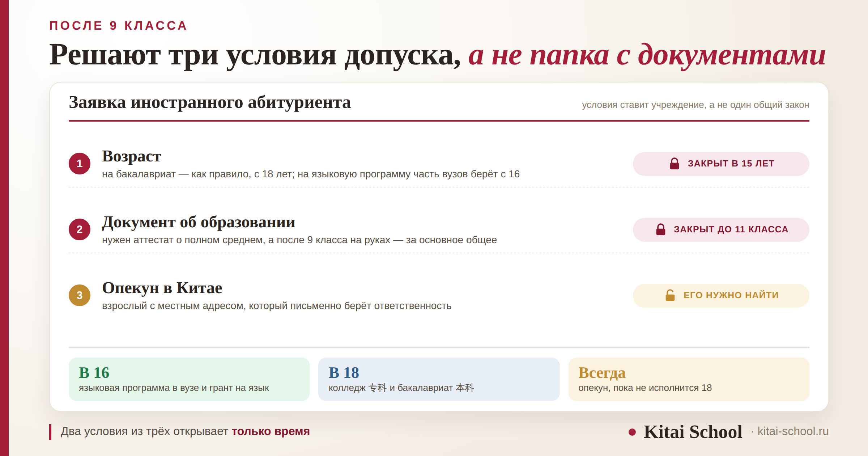Click the bold red words «только время»
Viewport: 868px width, 456px height.
click(271, 431)
